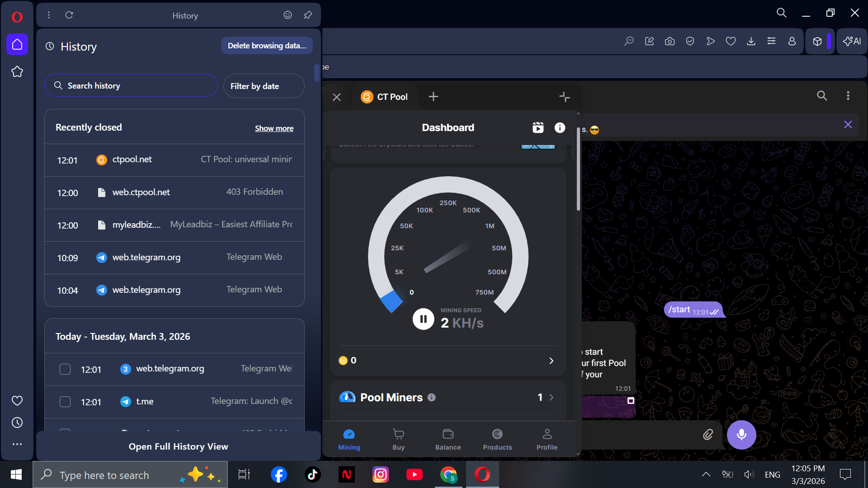Open Full History View

click(x=179, y=446)
